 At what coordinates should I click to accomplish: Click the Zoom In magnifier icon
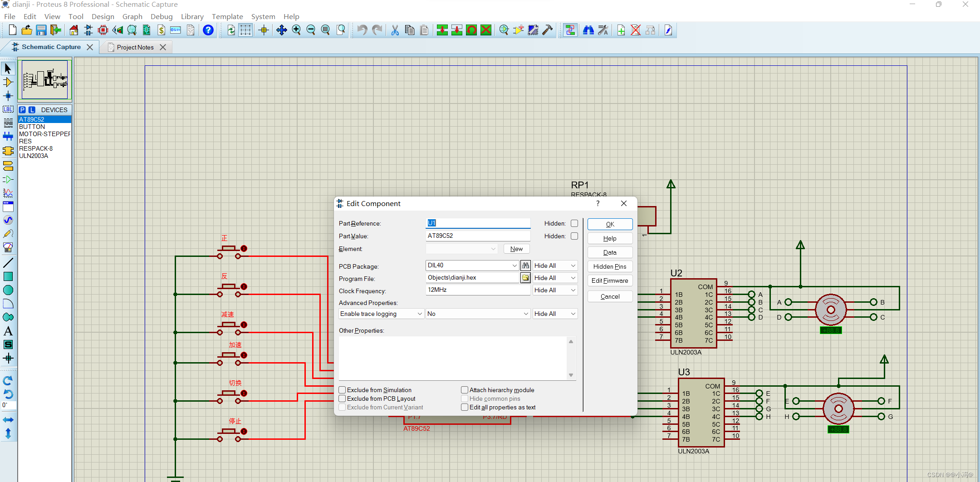(296, 30)
